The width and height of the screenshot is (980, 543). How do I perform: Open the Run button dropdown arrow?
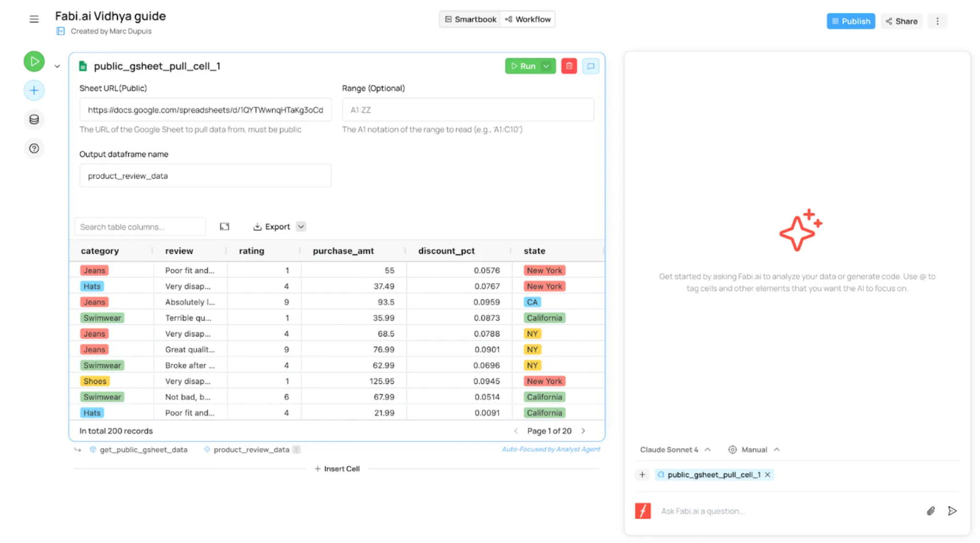(x=547, y=66)
